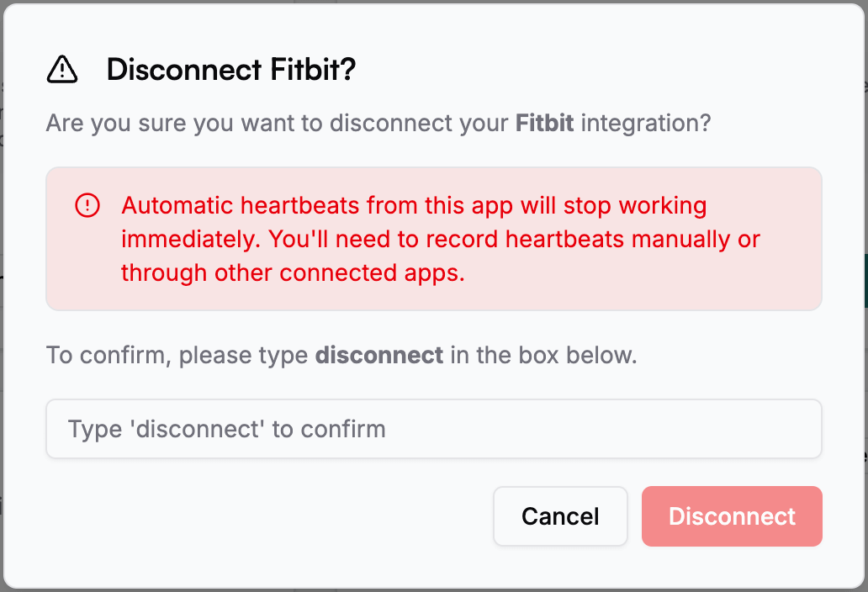The height and width of the screenshot is (592, 868).
Task: Click the red exclamation circle alert icon
Action: click(87, 205)
